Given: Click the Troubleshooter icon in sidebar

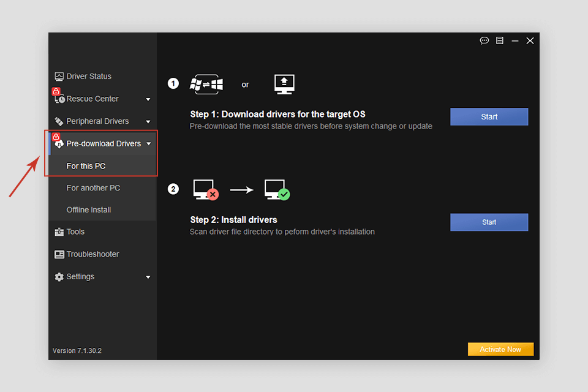Looking at the screenshot, I should click(59, 254).
